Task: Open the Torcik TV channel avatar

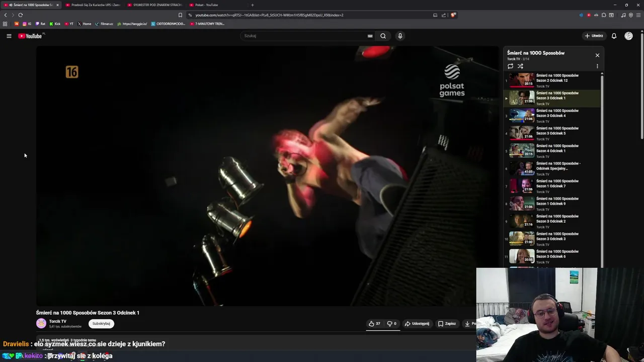Action: [41, 324]
